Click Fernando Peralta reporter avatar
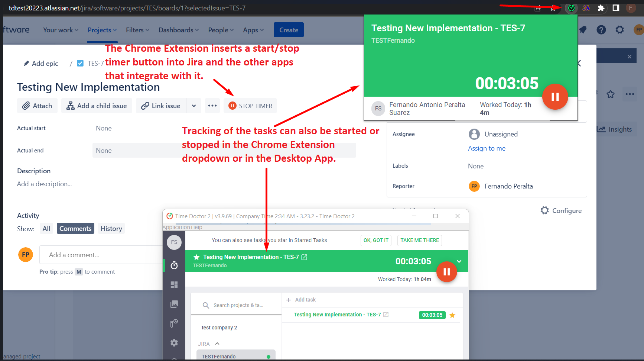The height and width of the screenshot is (361, 644). (x=474, y=186)
